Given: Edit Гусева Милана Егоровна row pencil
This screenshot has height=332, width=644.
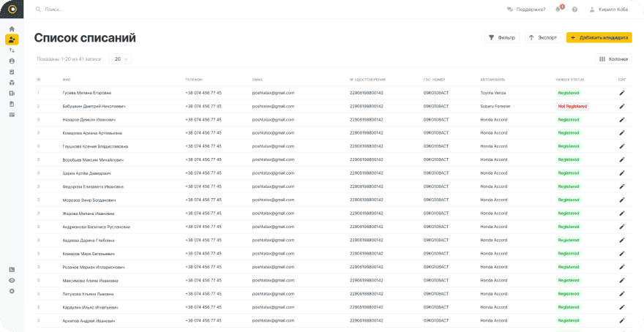Looking at the screenshot, I should pos(622,93).
